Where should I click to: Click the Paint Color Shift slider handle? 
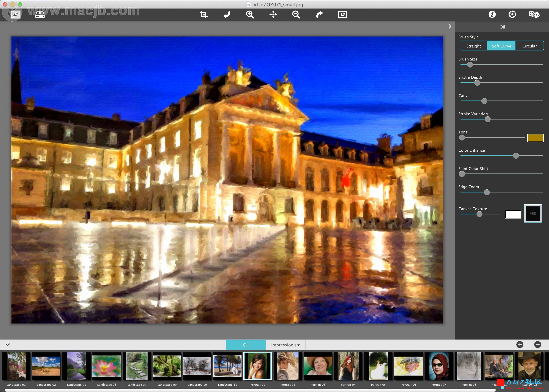coord(462,174)
